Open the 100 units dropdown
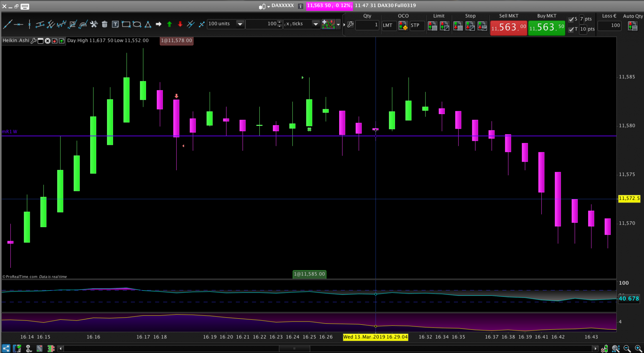The height and width of the screenshot is (353, 644). click(x=226, y=24)
